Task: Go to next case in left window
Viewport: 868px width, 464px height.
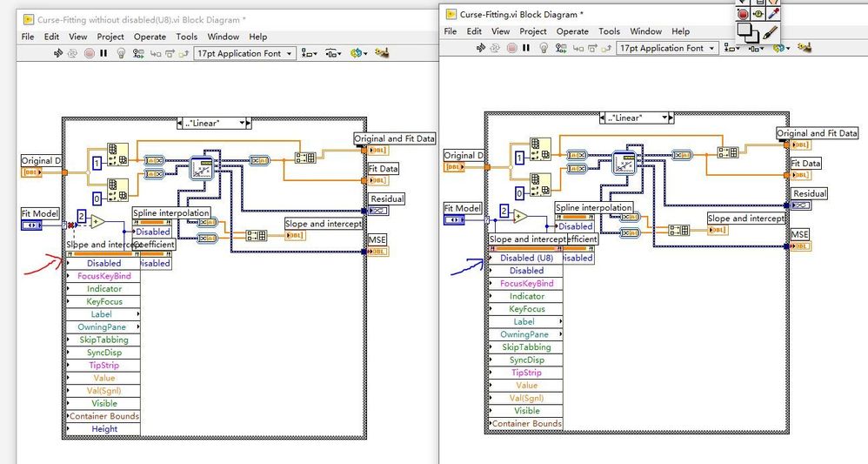Action: coord(249,123)
